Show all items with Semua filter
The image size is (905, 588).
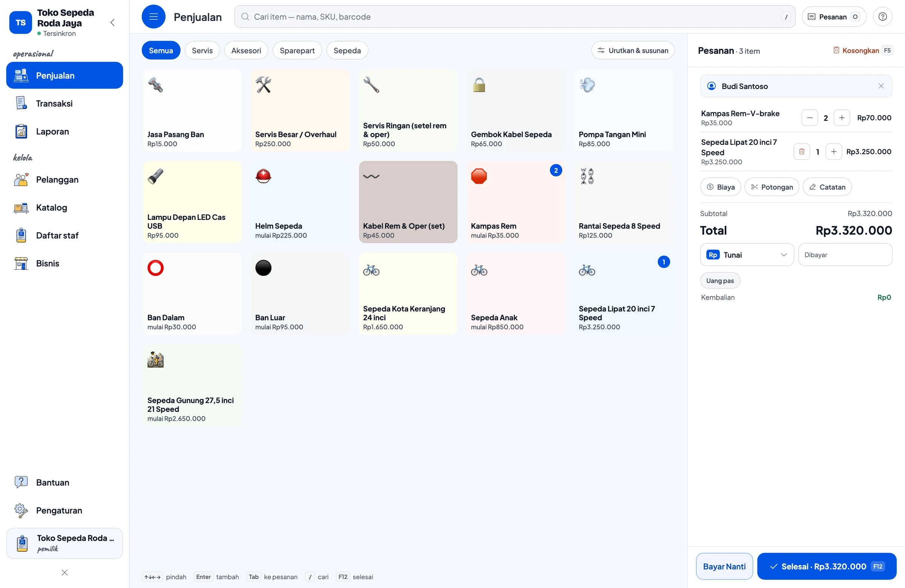(x=161, y=50)
